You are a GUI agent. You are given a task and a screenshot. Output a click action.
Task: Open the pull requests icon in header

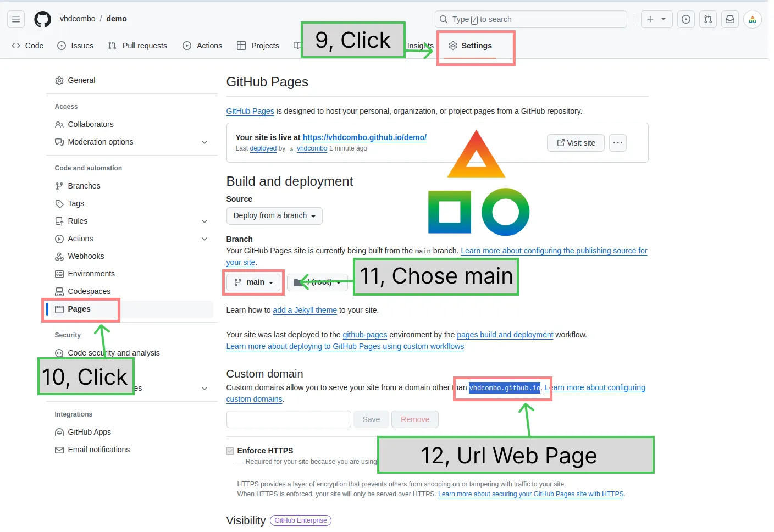point(708,19)
